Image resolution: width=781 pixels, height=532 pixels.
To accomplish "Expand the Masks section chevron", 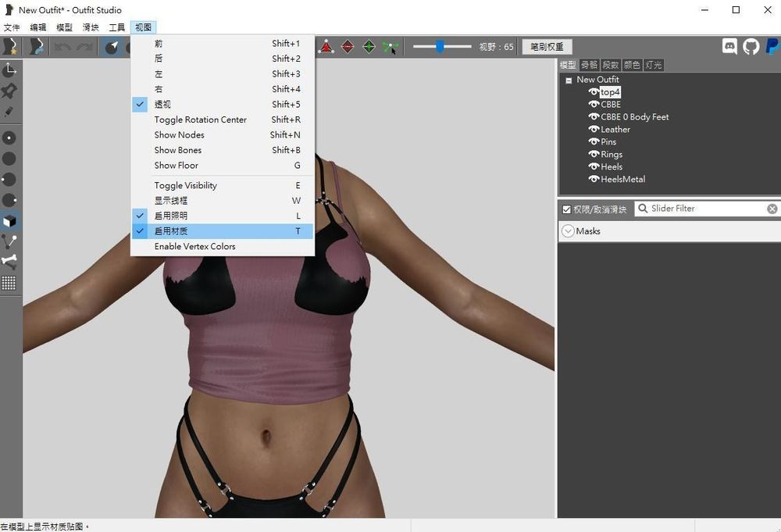I will (568, 231).
